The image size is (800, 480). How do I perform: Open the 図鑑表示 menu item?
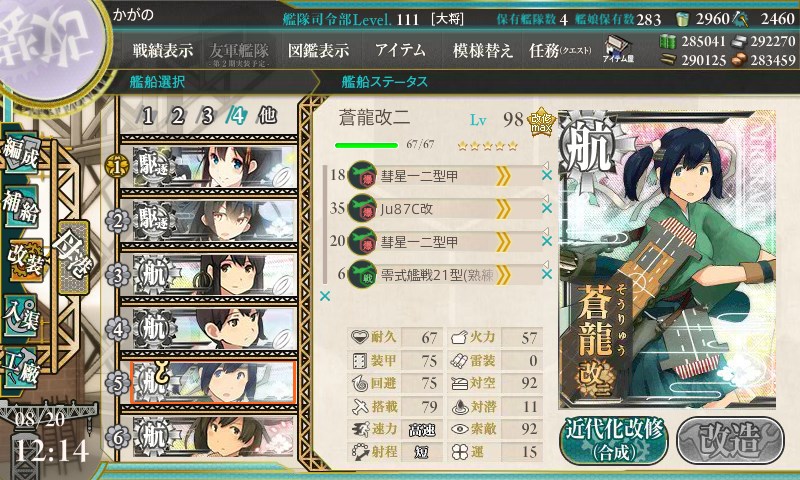pyautogui.click(x=318, y=50)
